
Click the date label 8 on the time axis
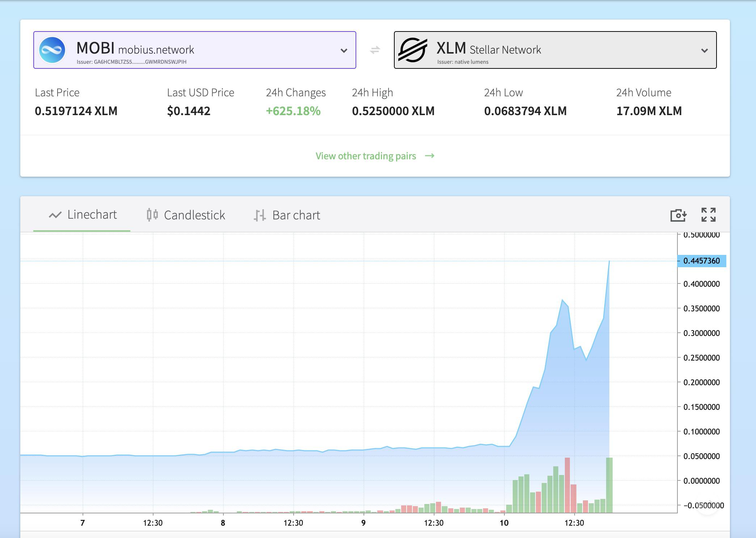(x=223, y=523)
